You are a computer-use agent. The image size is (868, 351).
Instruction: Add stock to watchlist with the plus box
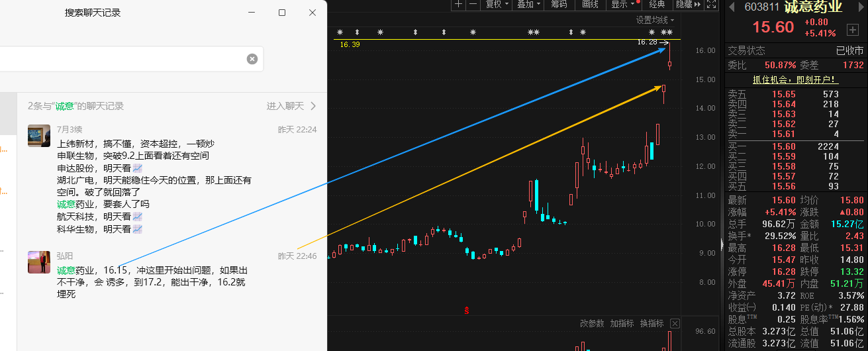tap(853, 30)
